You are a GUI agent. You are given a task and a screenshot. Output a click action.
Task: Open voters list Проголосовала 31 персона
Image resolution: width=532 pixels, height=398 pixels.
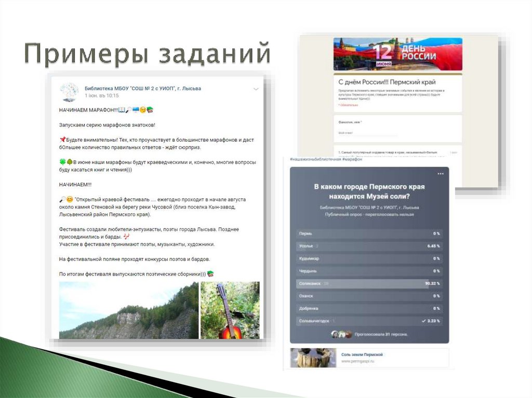click(381, 335)
